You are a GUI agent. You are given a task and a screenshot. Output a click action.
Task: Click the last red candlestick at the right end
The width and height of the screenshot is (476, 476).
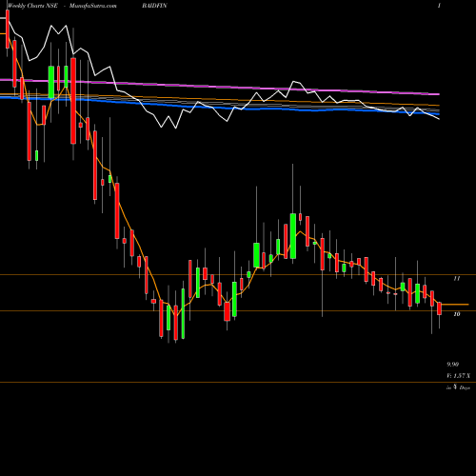(x=440, y=308)
